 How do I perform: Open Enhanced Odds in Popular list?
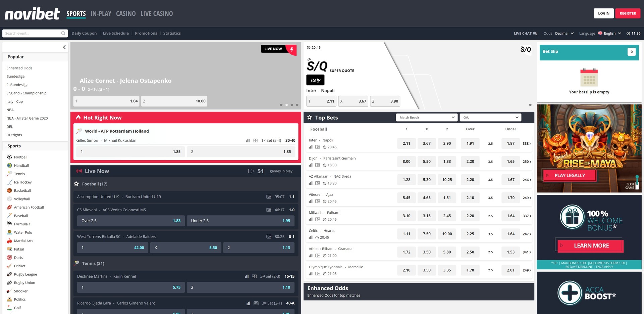click(x=19, y=68)
